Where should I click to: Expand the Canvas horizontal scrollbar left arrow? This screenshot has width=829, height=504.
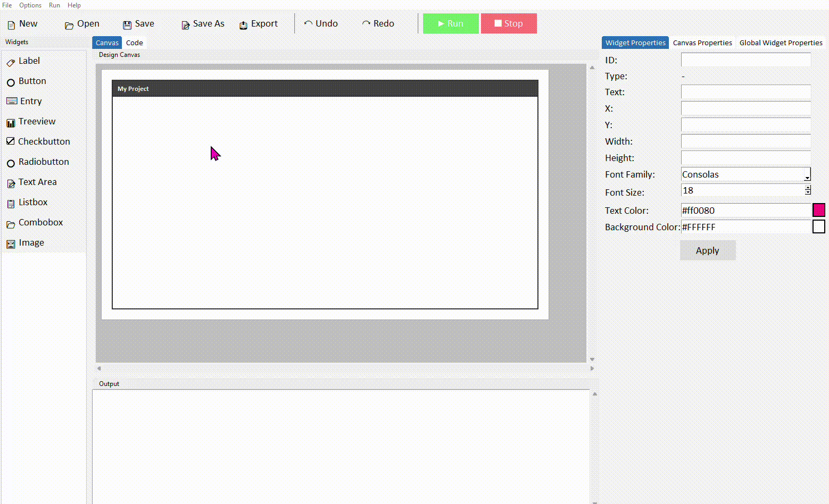click(99, 367)
